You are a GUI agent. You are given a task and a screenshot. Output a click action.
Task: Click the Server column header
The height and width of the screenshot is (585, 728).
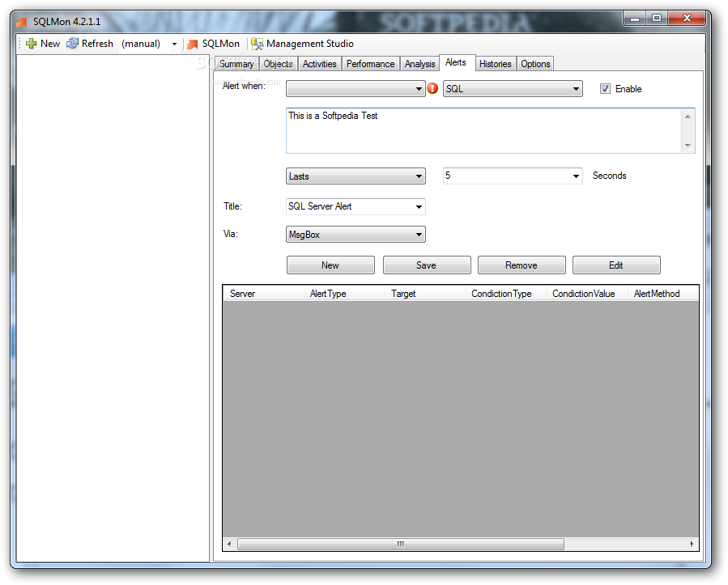click(x=263, y=294)
